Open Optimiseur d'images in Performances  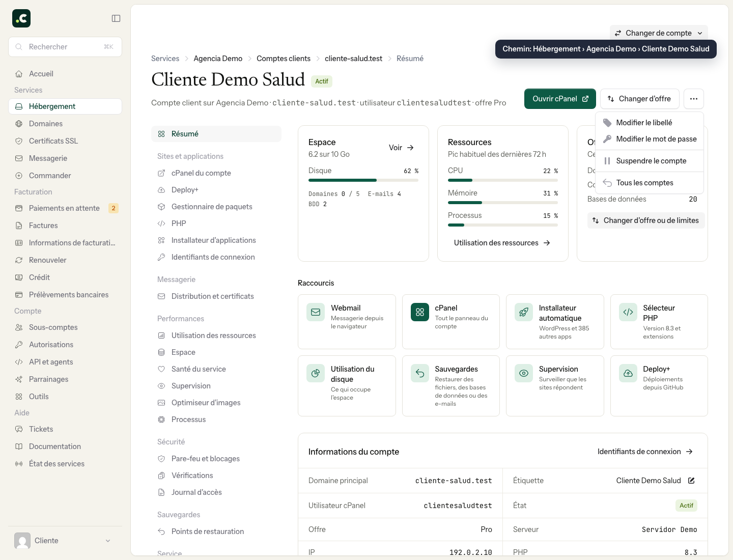click(216, 403)
